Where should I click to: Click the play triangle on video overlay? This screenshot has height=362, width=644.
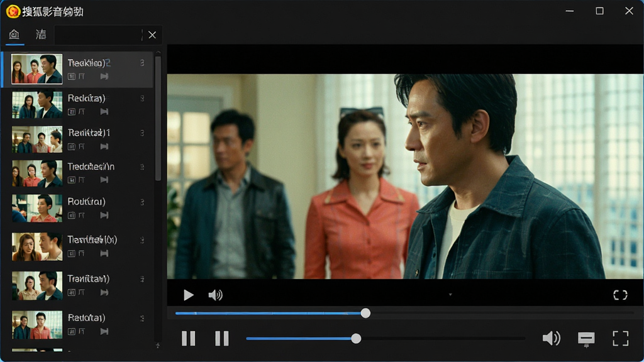(x=188, y=295)
